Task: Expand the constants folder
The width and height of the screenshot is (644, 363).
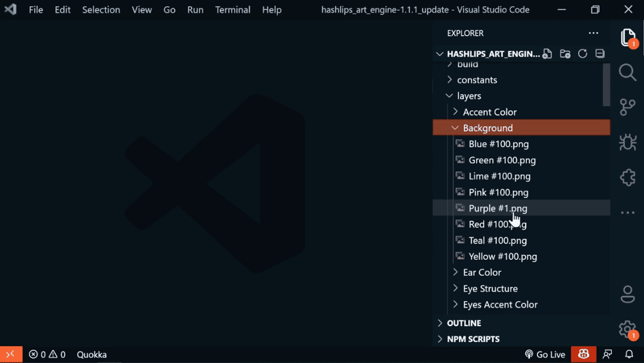Action: 450,79
